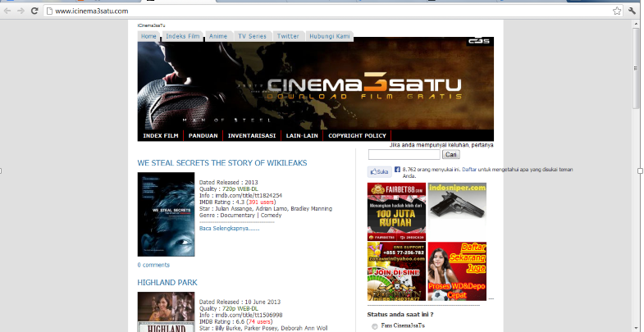Click the vertical scrollbar thumb

point(636,68)
